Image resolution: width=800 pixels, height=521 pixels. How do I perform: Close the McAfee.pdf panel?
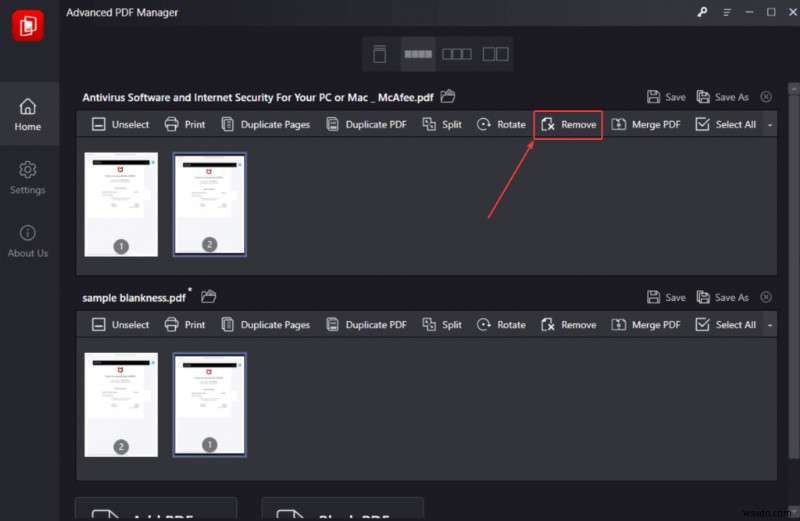click(x=766, y=97)
